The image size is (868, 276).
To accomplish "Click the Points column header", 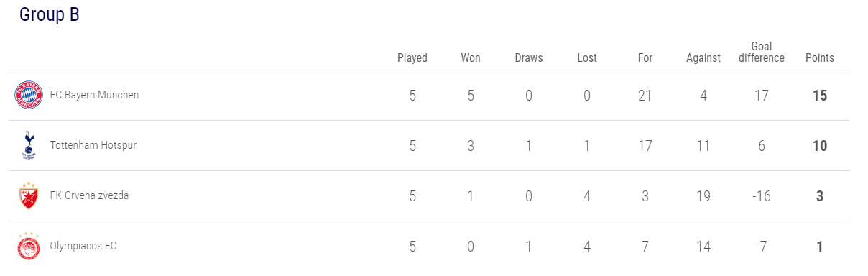I will [x=820, y=57].
